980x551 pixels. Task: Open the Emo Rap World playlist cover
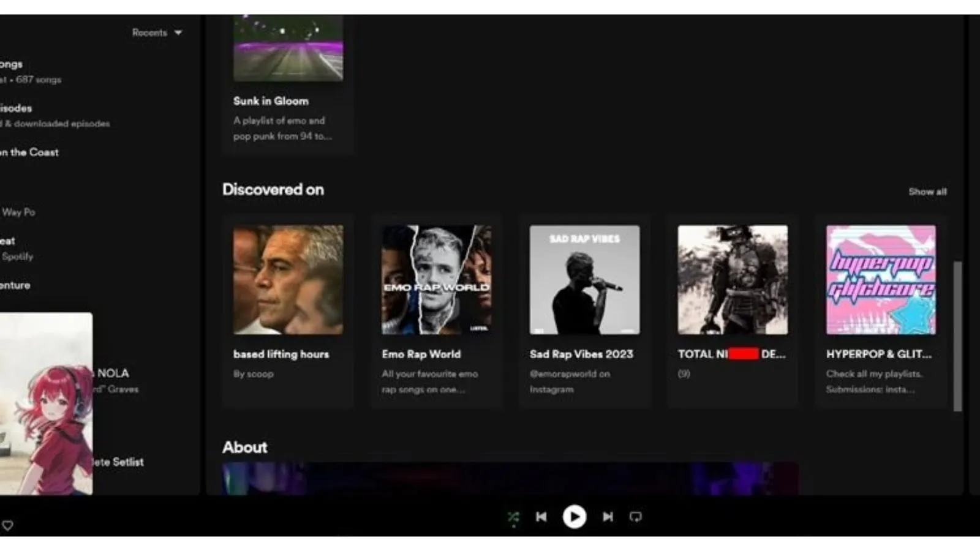437,280
